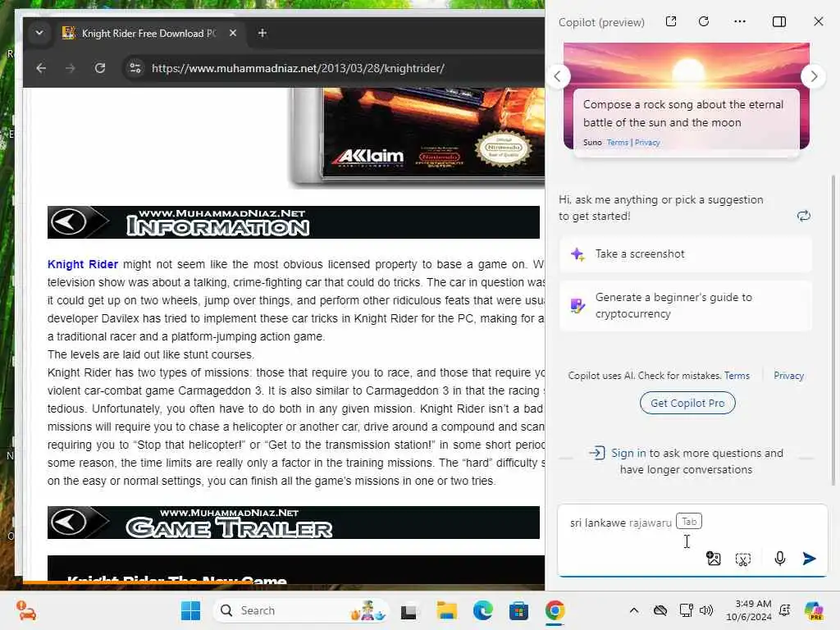
Task: Click the Copilot screenshot capture icon
Action: point(743,559)
